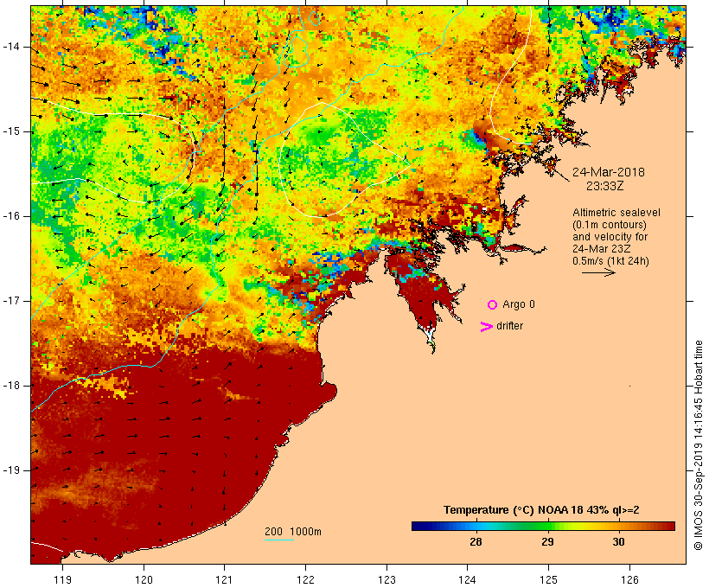Click the time label 23:33Z
The width and height of the screenshot is (709, 588).
point(605,186)
